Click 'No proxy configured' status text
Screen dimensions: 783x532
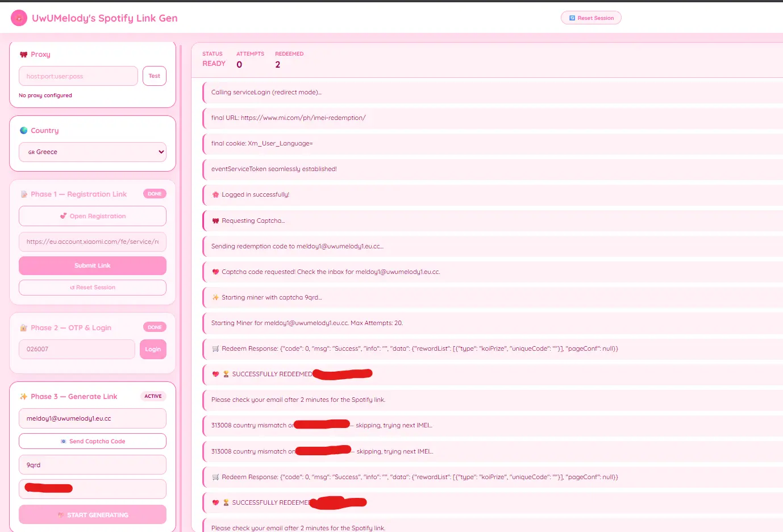click(x=45, y=95)
